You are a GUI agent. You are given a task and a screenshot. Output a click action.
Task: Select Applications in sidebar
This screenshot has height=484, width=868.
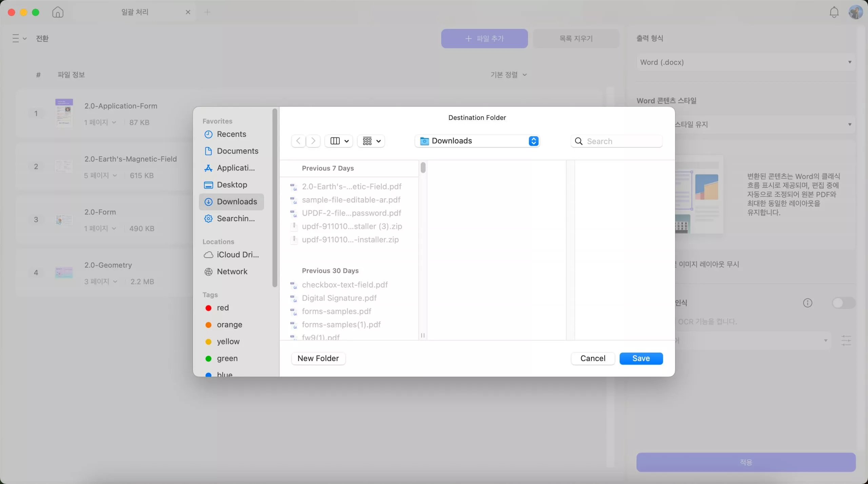pyautogui.click(x=231, y=168)
